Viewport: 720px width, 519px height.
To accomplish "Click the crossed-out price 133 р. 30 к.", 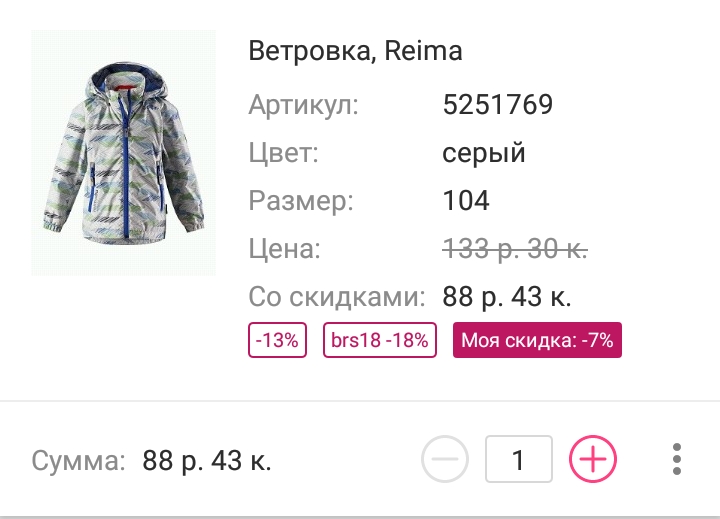I will [x=514, y=249].
